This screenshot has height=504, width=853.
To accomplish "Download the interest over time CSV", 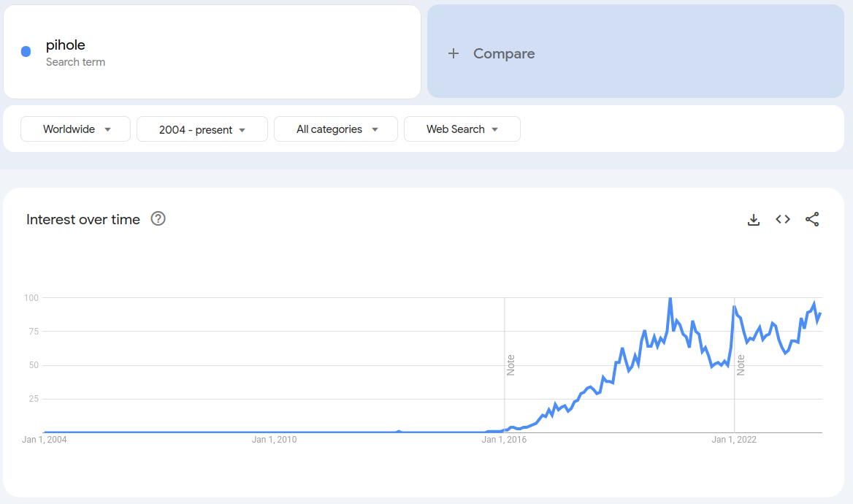I will 754,219.
